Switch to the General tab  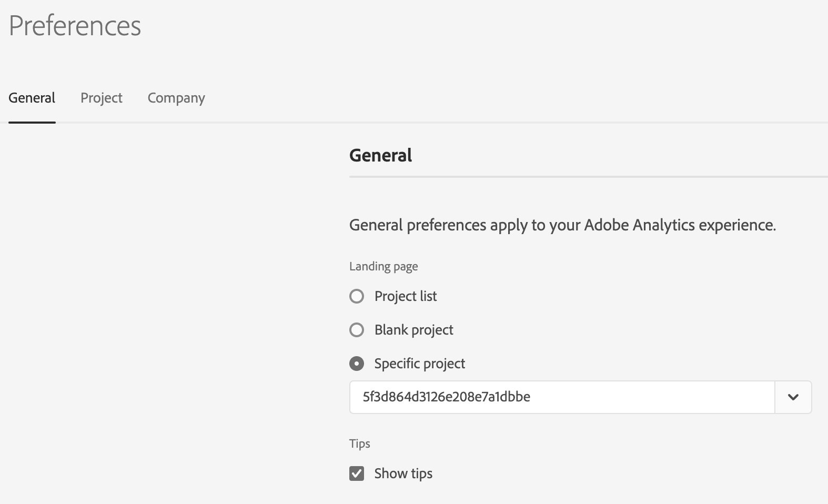coord(32,98)
